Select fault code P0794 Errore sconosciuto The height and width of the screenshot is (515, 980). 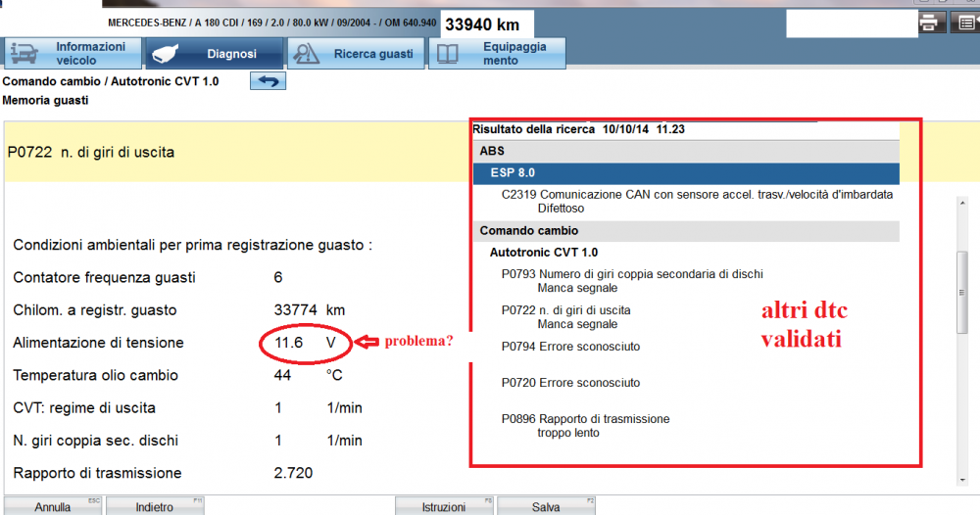click(x=570, y=347)
